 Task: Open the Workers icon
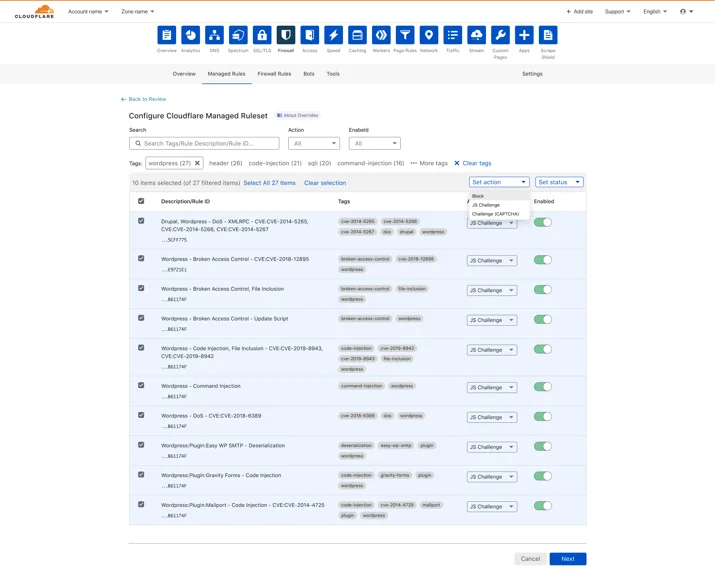tap(381, 35)
